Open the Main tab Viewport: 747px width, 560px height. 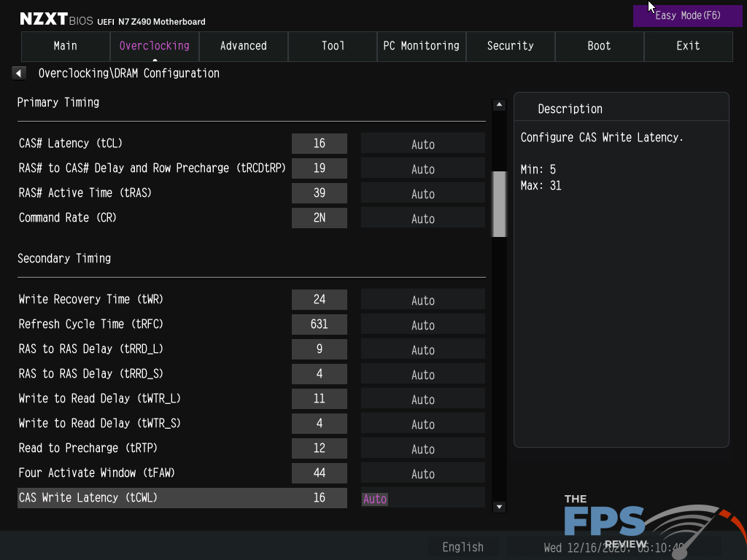(x=66, y=46)
